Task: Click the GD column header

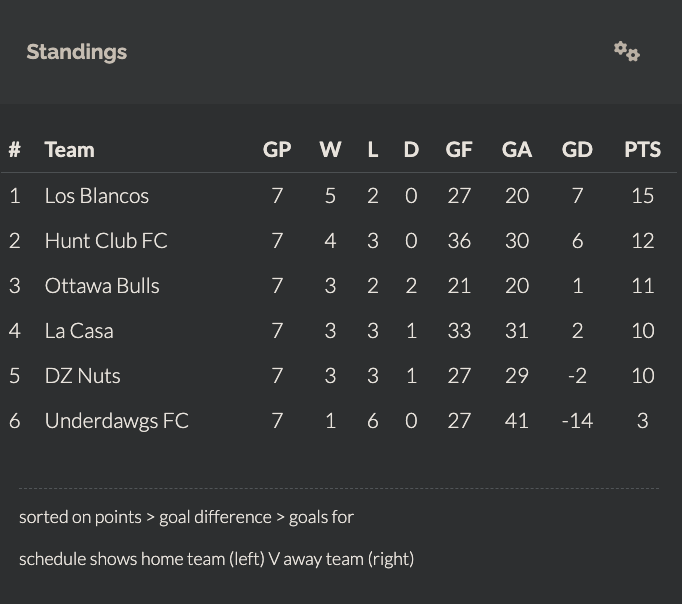Action: pyautogui.click(x=577, y=150)
